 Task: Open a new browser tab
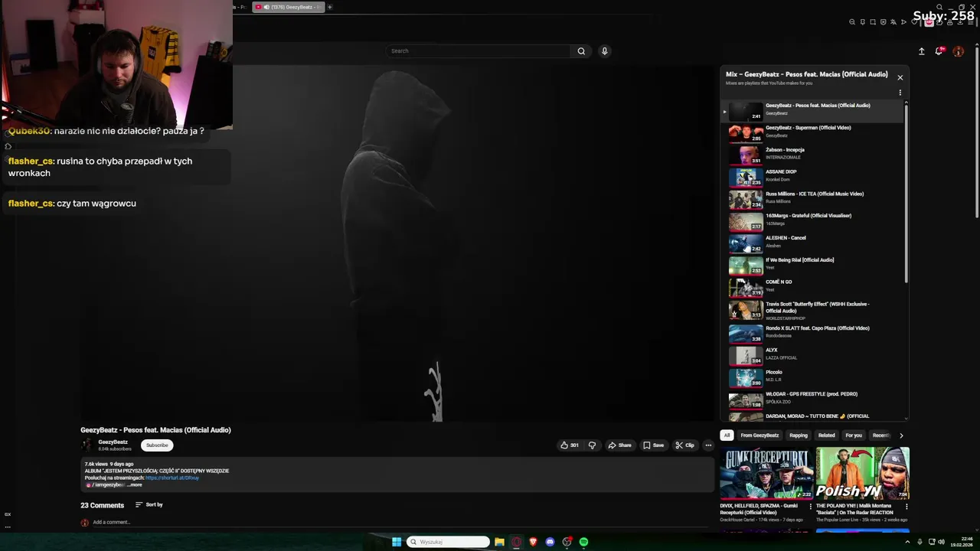click(x=330, y=7)
